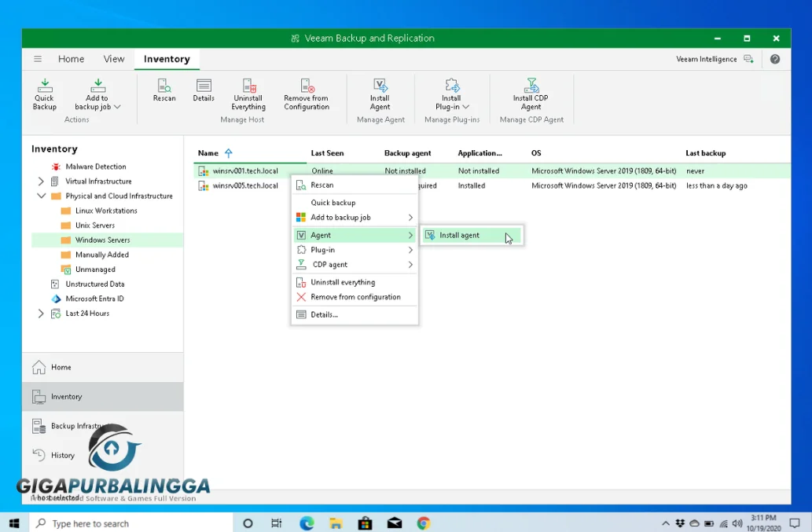
Task: Open the help question mark icon
Action: pos(775,59)
